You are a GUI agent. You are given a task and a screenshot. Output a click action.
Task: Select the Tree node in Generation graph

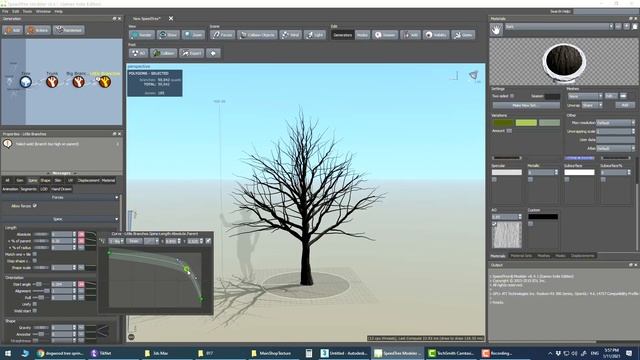tap(26, 82)
